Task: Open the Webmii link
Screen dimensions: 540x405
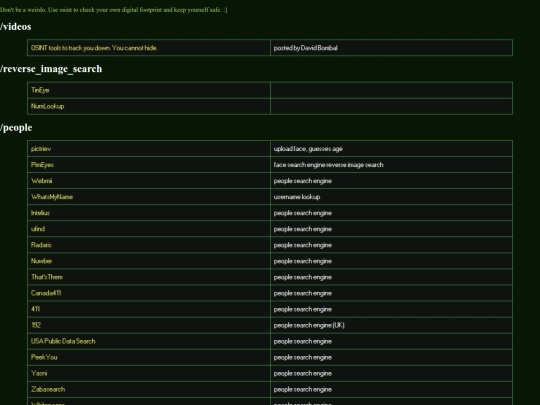Action: (42, 181)
